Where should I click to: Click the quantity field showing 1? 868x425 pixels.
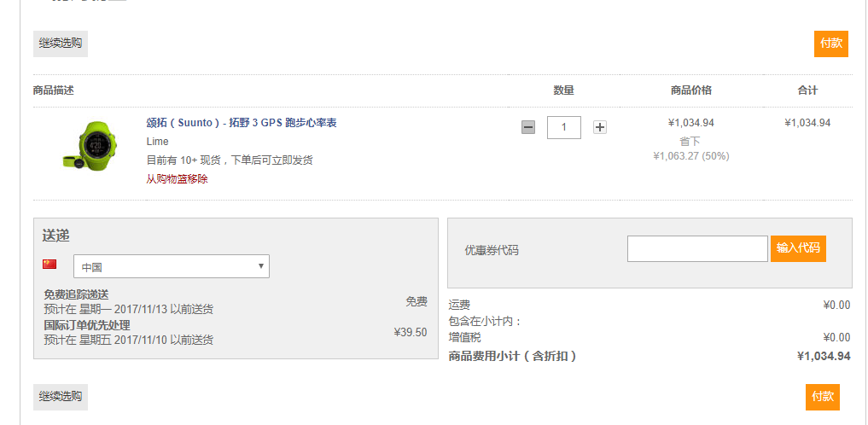point(564,127)
